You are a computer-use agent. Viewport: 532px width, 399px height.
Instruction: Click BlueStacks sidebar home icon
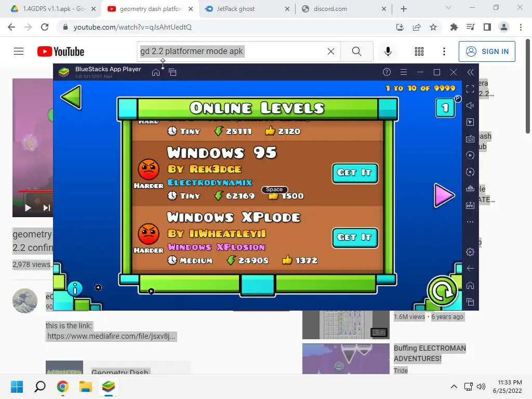(x=470, y=285)
